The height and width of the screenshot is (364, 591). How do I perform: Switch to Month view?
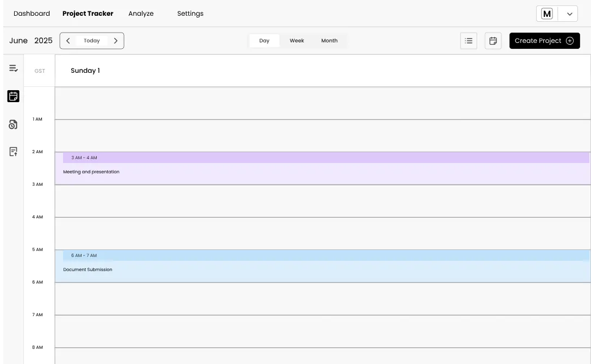coord(329,41)
